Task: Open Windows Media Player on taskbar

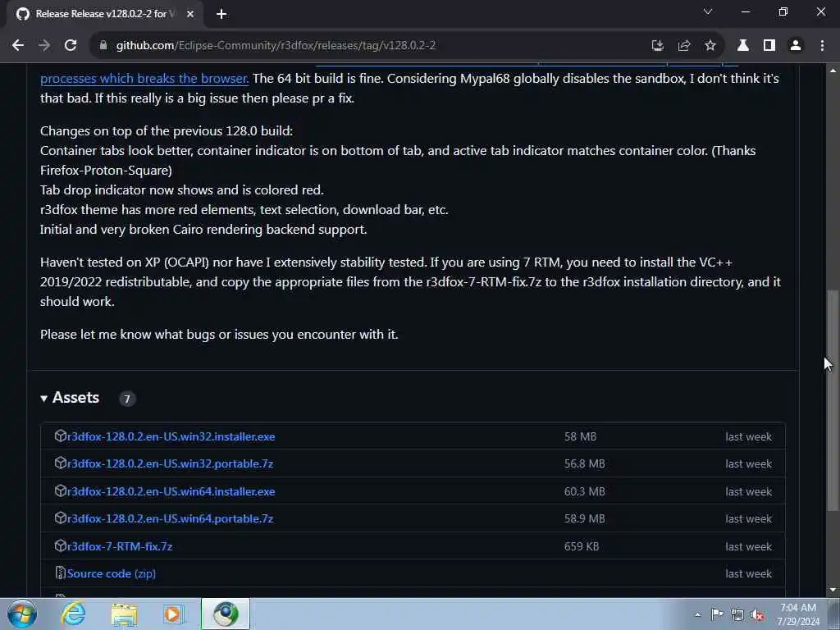Action: tap(174, 614)
